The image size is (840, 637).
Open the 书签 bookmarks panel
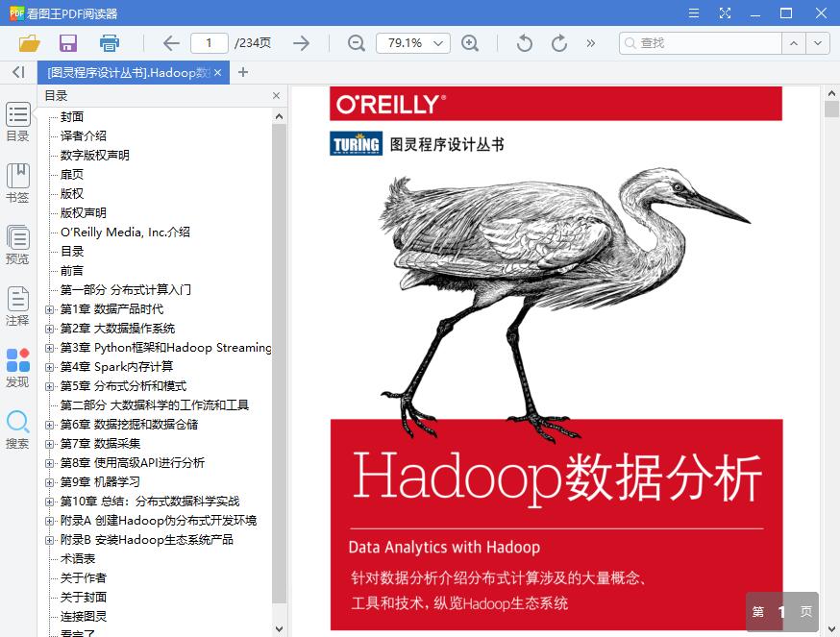17,184
